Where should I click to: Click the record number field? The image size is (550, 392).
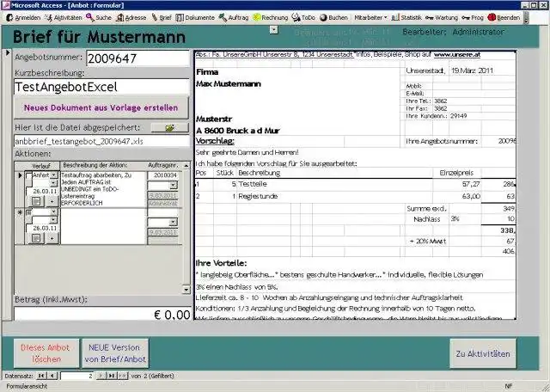click(x=77, y=376)
